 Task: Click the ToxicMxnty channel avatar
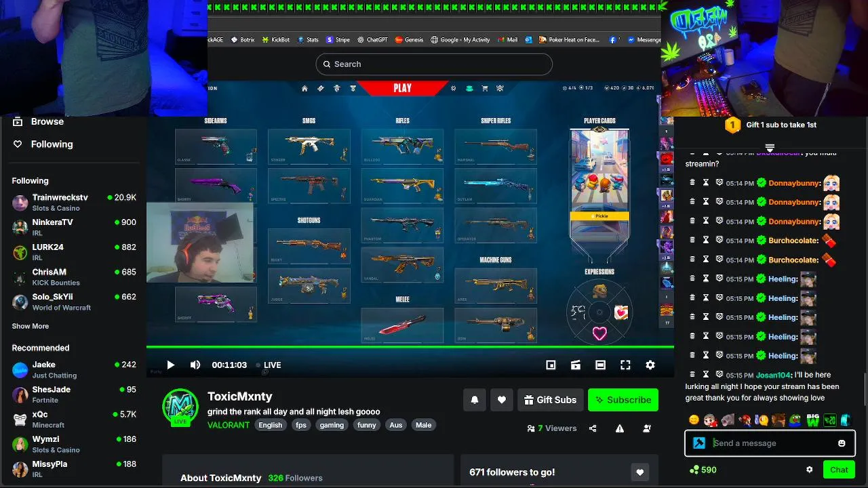coord(180,407)
